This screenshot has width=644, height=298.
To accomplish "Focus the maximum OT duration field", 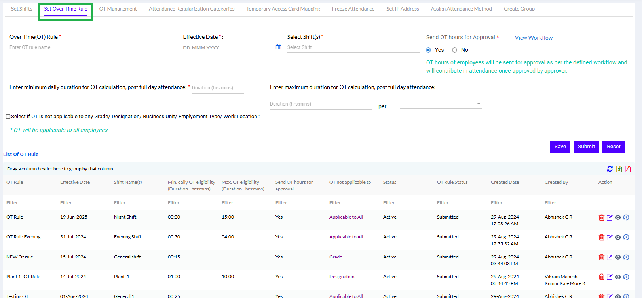I will coord(321,104).
